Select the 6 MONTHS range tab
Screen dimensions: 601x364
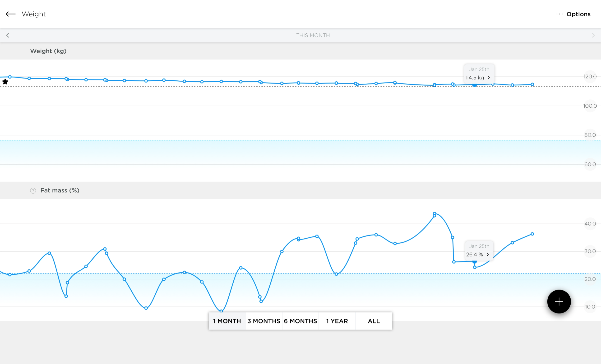pos(300,321)
